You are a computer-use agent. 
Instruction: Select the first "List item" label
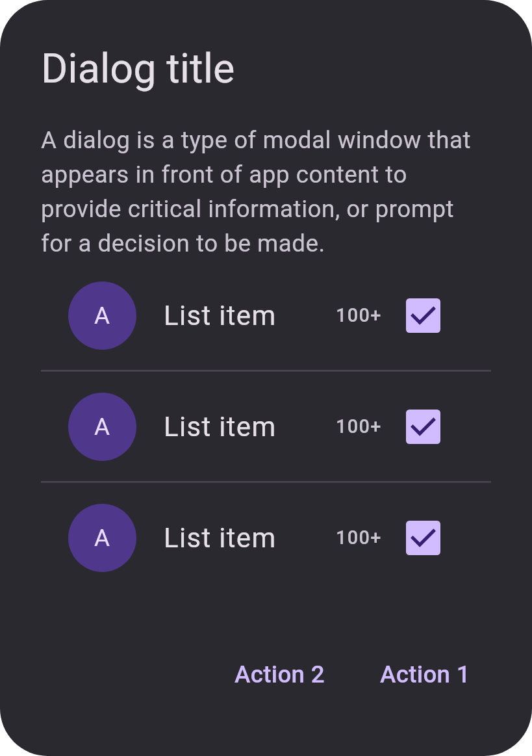tap(220, 316)
